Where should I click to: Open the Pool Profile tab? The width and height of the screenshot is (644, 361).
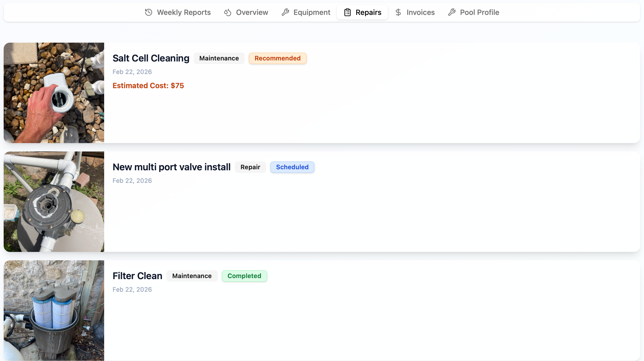(x=479, y=12)
